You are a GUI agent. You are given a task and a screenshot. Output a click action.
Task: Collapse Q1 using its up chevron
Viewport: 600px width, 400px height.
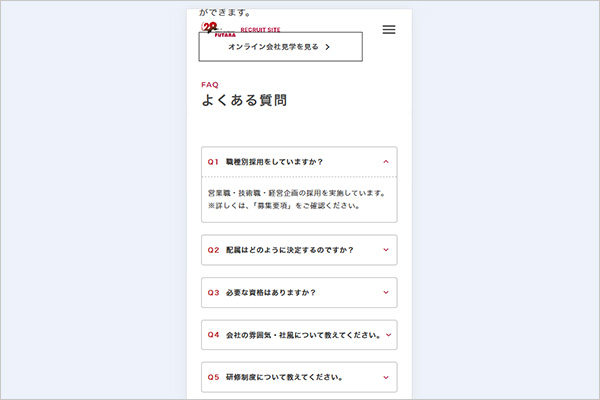pyautogui.click(x=386, y=161)
